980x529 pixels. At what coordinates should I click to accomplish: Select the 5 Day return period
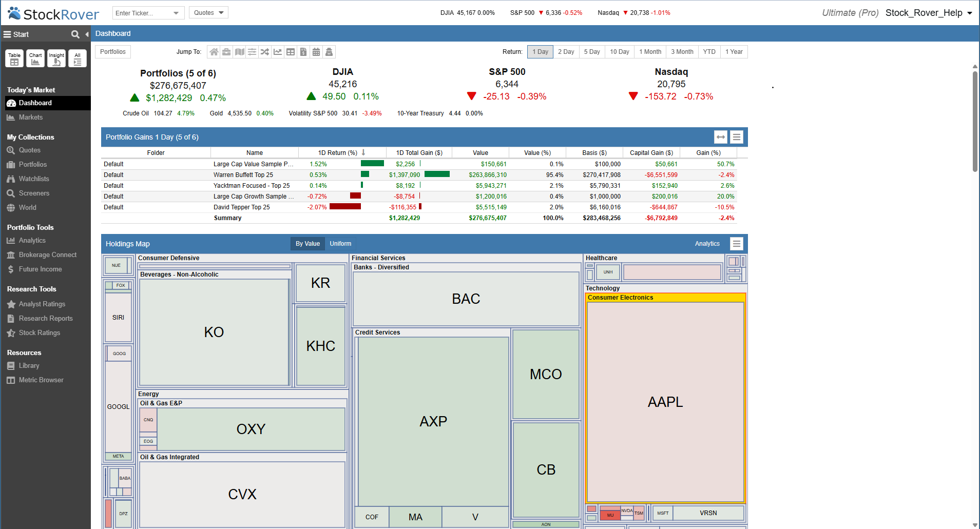pyautogui.click(x=592, y=52)
